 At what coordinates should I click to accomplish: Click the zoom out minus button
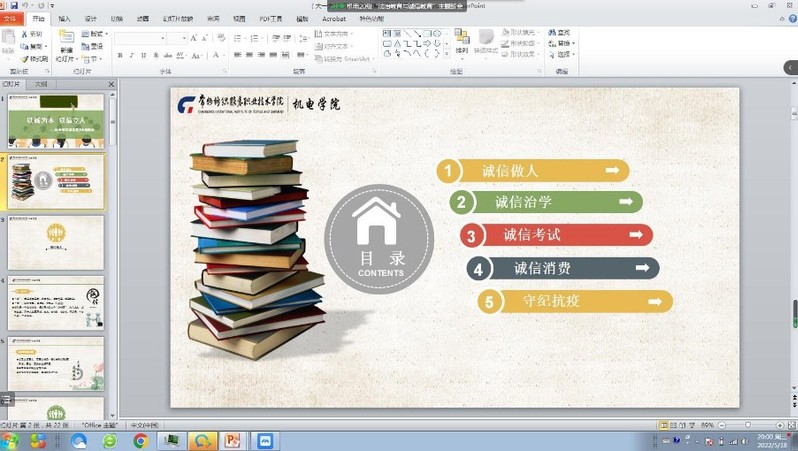pos(722,425)
